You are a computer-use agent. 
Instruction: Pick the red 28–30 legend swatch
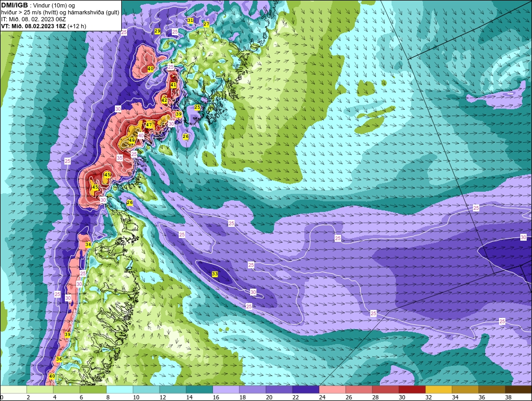(385, 389)
